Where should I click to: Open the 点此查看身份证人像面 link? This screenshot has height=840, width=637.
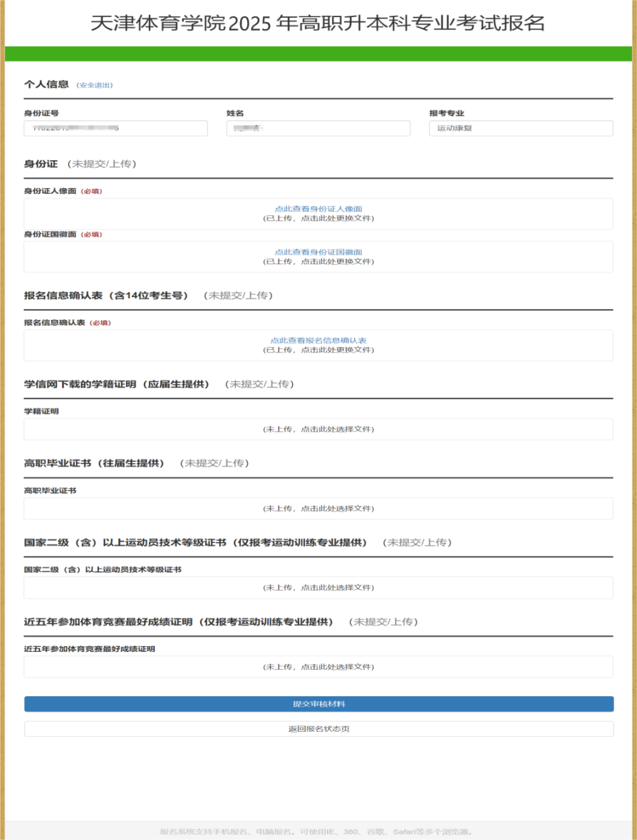pos(318,209)
